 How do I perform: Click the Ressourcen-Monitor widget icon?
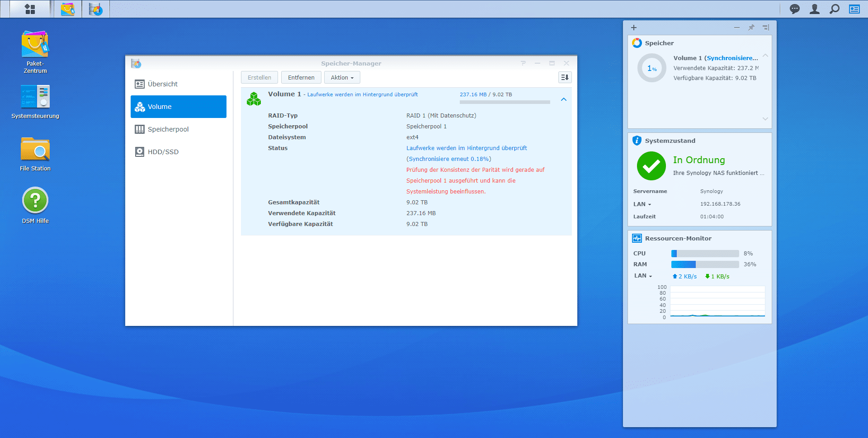637,238
